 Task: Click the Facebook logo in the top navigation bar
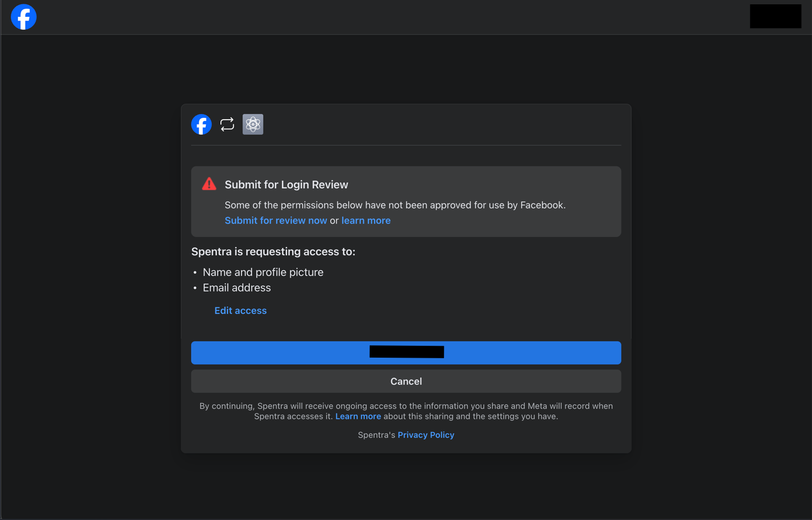pyautogui.click(x=23, y=17)
